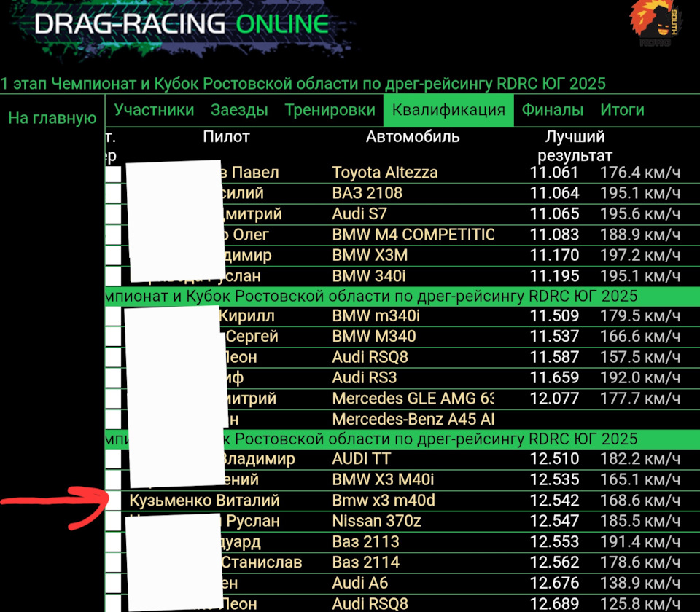
Task: Click the 191.4 км/ч speed value
Action: coord(641,541)
